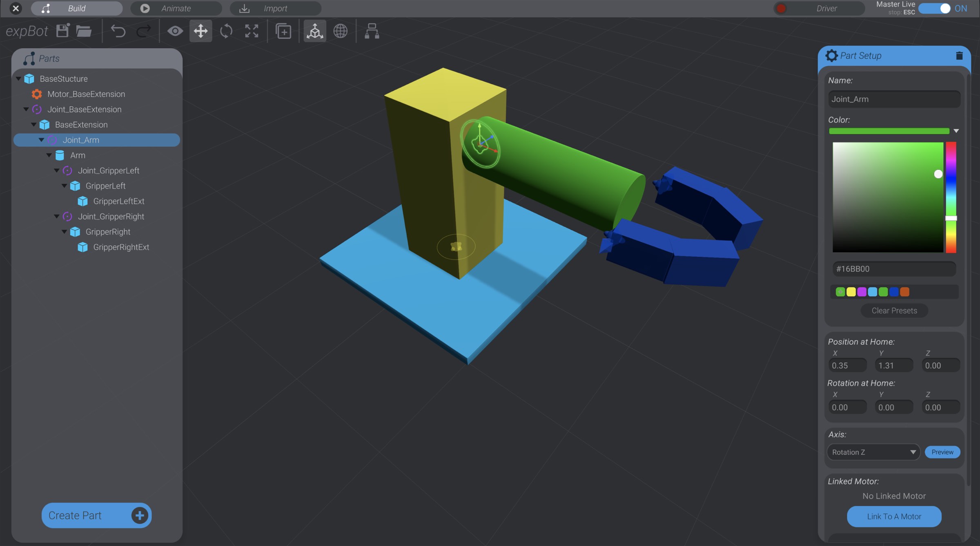This screenshot has width=980, height=546.
Task: Delete the part using the trash icon
Action: 959,56
